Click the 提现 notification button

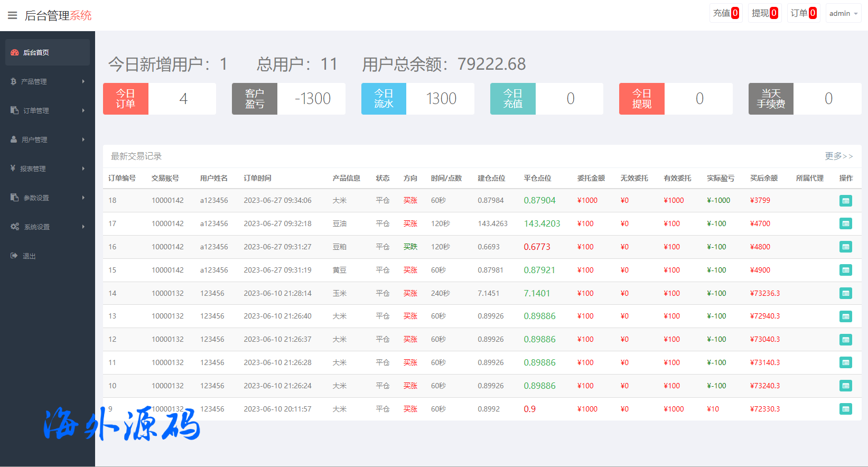[x=764, y=13]
